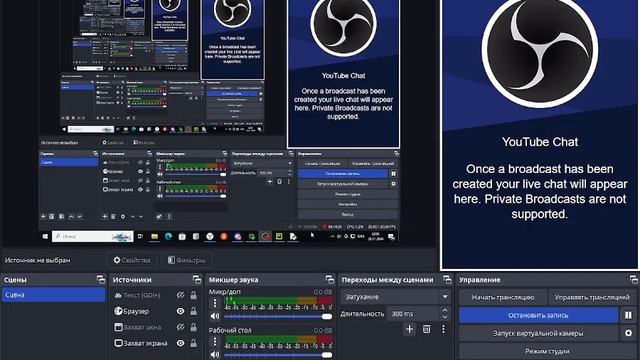Open Управлять трансляцией
This screenshot has height=360, width=640.
click(x=592, y=297)
